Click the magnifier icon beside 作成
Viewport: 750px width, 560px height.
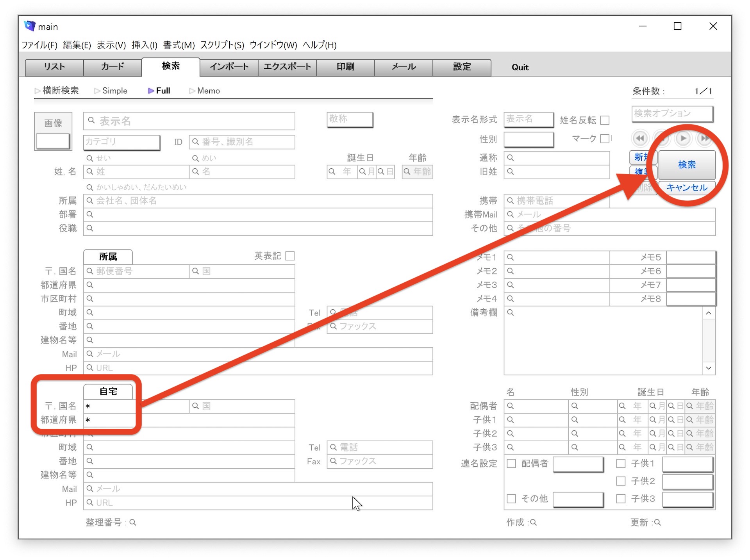[x=534, y=523]
